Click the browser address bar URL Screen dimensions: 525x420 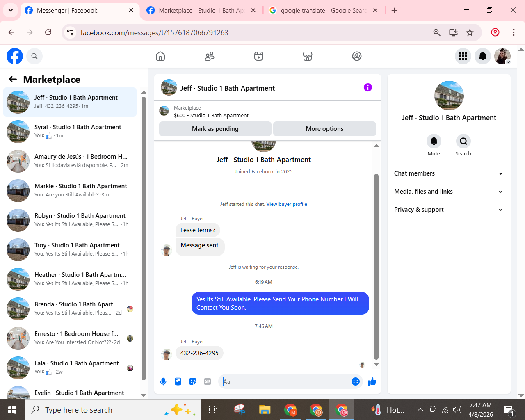pyautogui.click(x=154, y=32)
